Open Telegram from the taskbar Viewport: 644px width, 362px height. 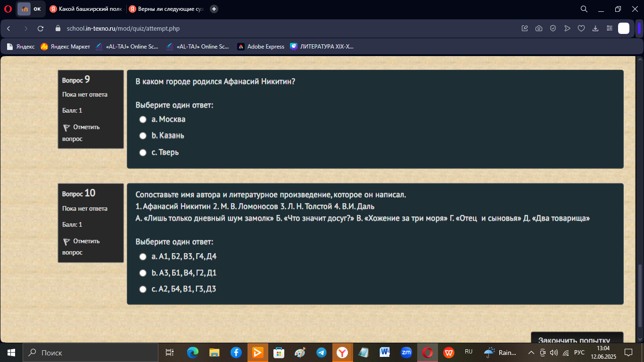(x=322, y=353)
